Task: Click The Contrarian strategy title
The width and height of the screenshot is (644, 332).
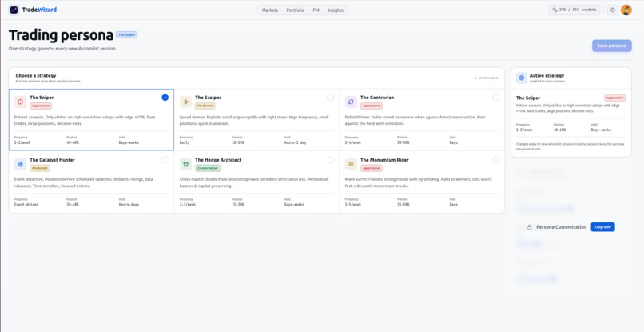Action: tap(377, 98)
